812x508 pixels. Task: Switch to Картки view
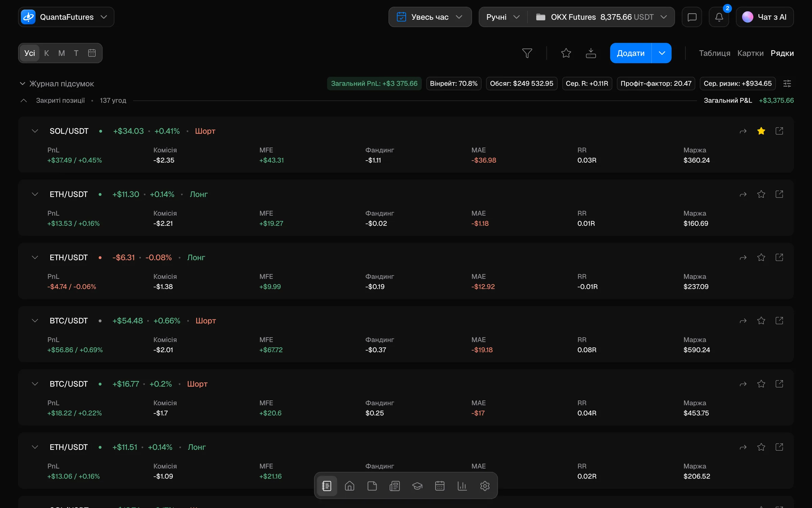[750, 53]
